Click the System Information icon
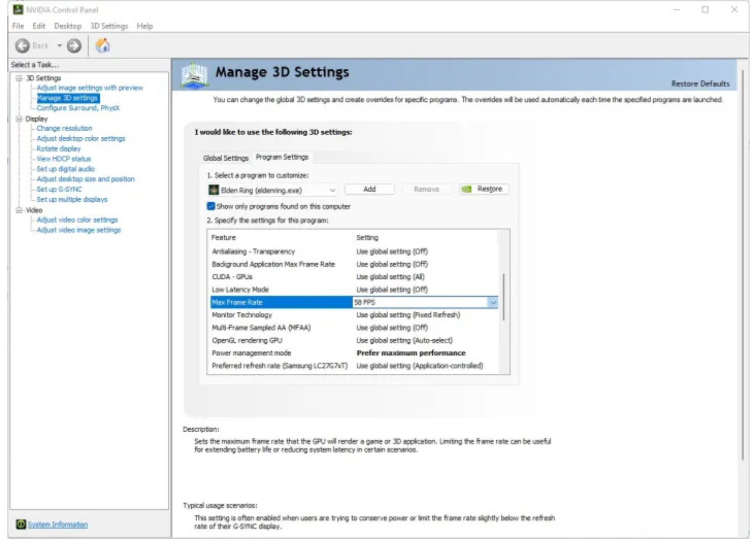This screenshot has width=756, height=539. click(x=21, y=524)
